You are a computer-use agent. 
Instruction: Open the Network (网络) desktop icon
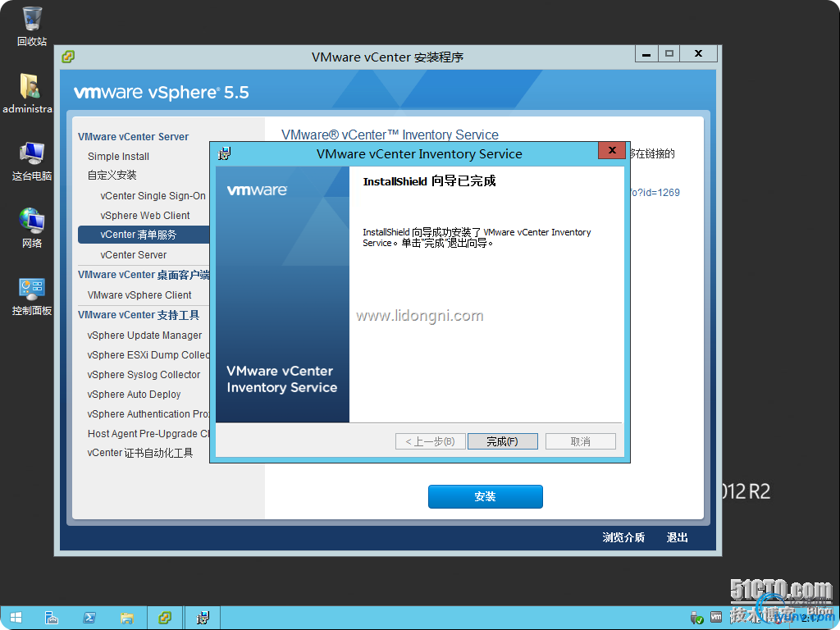click(32, 228)
